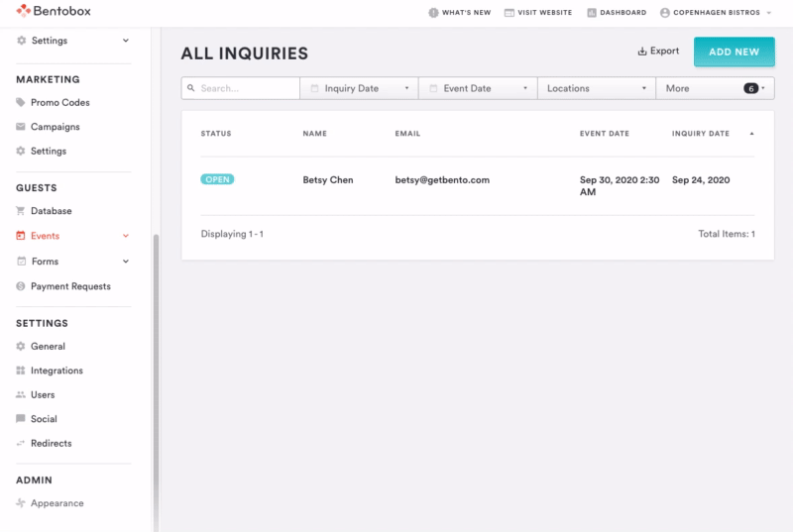Click the OPEN status badge
The width and height of the screenshot is (793, 532).
(217, 179)
